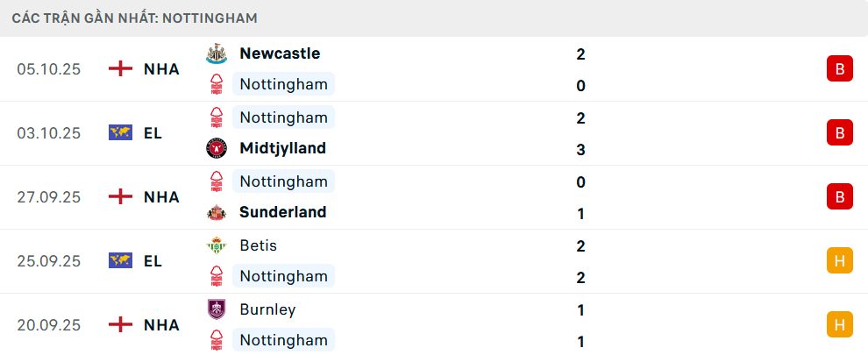Click the England flag on 27.09.25 row

[x=120, y=197]
